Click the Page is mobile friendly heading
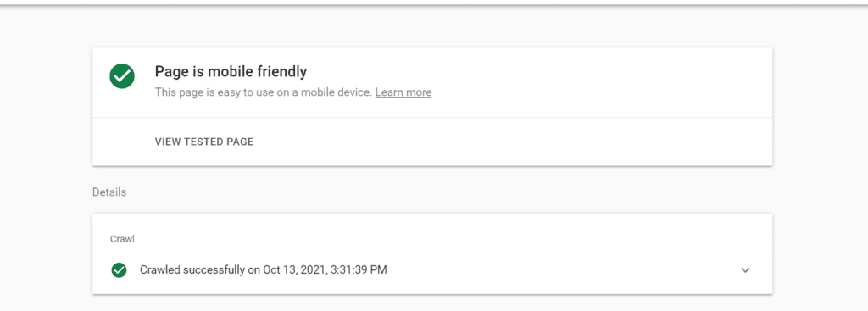 coord(231,71)
